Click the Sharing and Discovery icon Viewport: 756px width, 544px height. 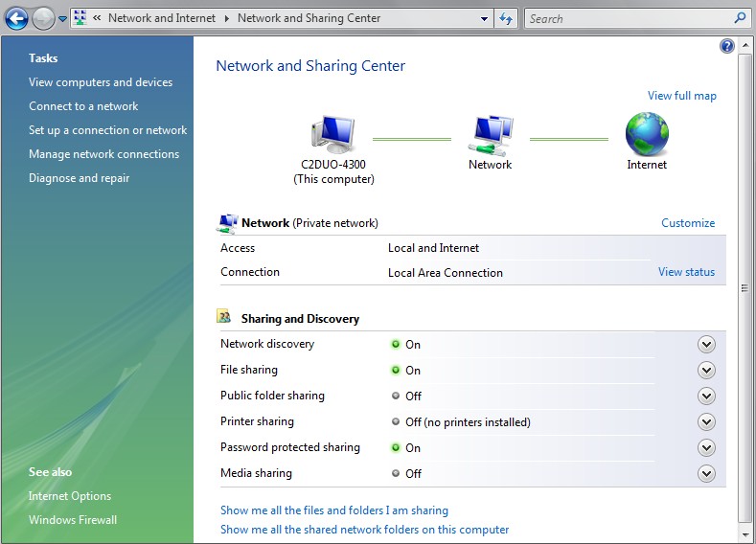(x=223, y=317)
